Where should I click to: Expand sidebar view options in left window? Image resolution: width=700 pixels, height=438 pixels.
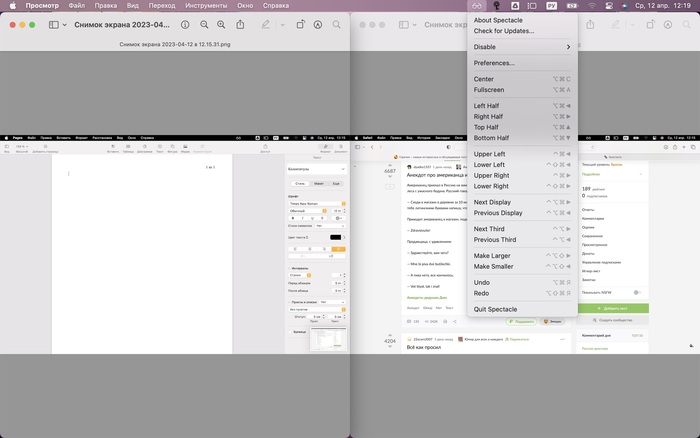(x=64, y=25)
